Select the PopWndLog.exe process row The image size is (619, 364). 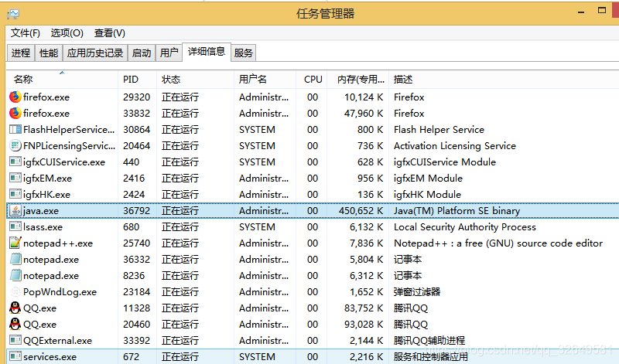60,291
